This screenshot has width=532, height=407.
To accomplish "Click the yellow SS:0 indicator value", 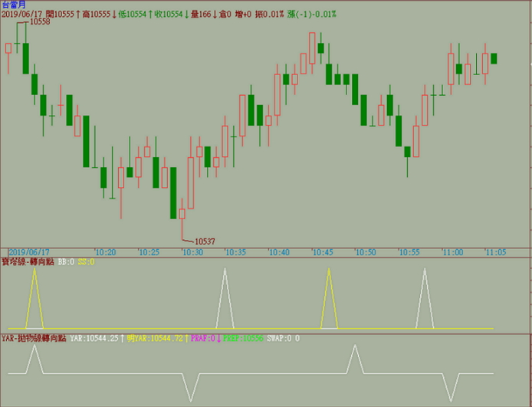I will pyautogui.click(x=87, y=262).
